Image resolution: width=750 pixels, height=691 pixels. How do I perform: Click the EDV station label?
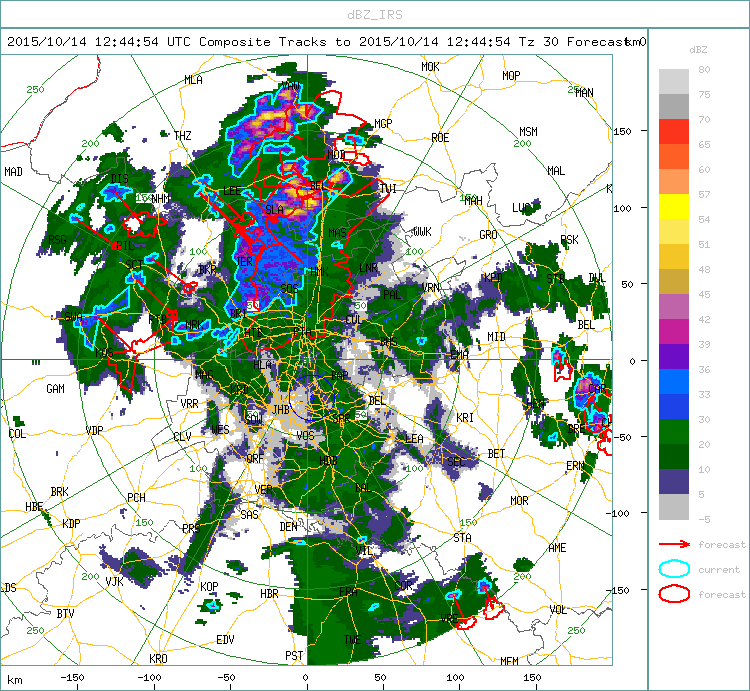tap(225, 639)
